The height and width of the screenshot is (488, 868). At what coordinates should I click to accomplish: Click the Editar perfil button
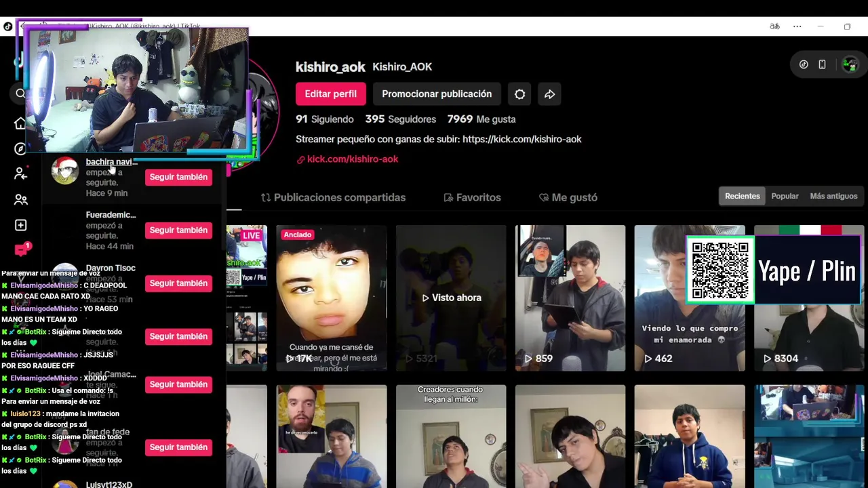coord(330,94)
